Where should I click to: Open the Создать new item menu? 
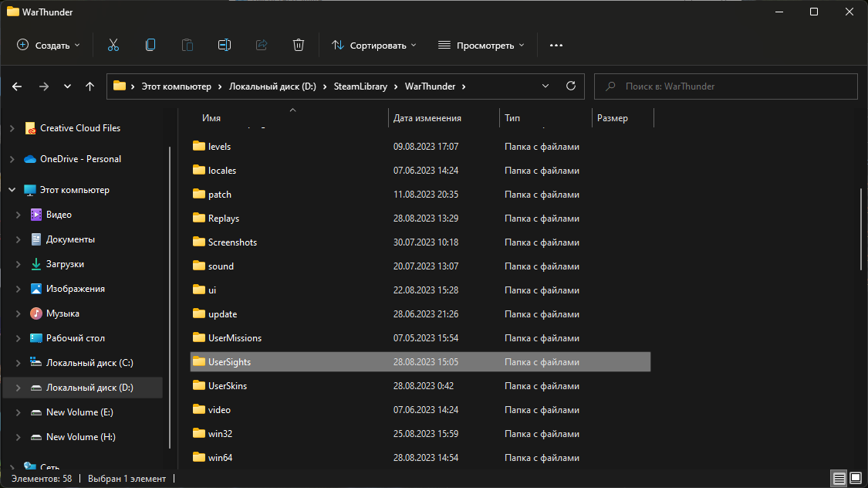click(x=49, y=46)
